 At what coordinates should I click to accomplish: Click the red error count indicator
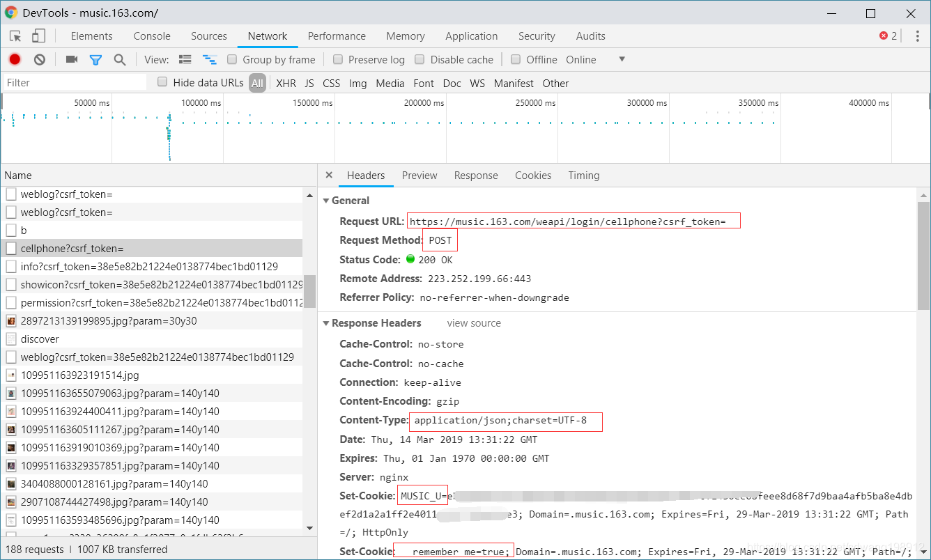pyautogui.click(x=888, y=36)
